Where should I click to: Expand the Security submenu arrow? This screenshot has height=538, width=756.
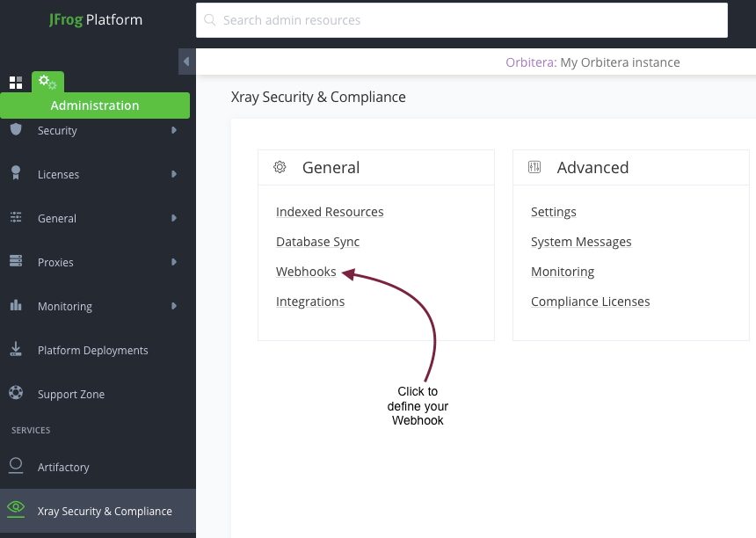(x=174, y=130)
